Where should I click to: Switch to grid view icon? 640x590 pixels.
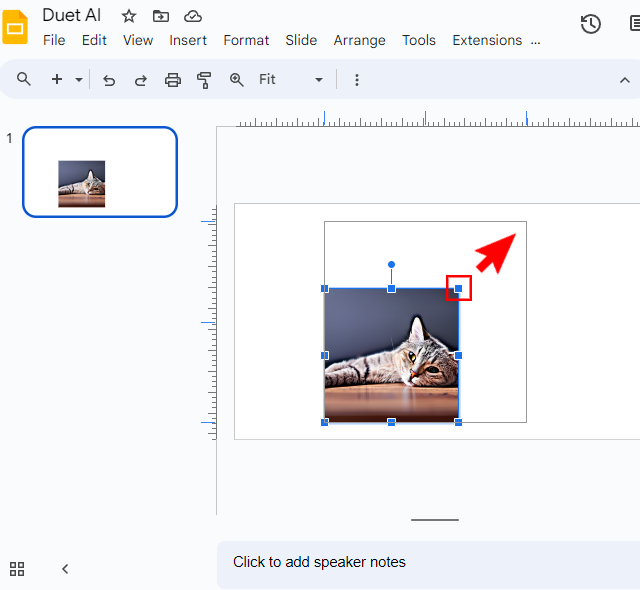click(17, 569)
